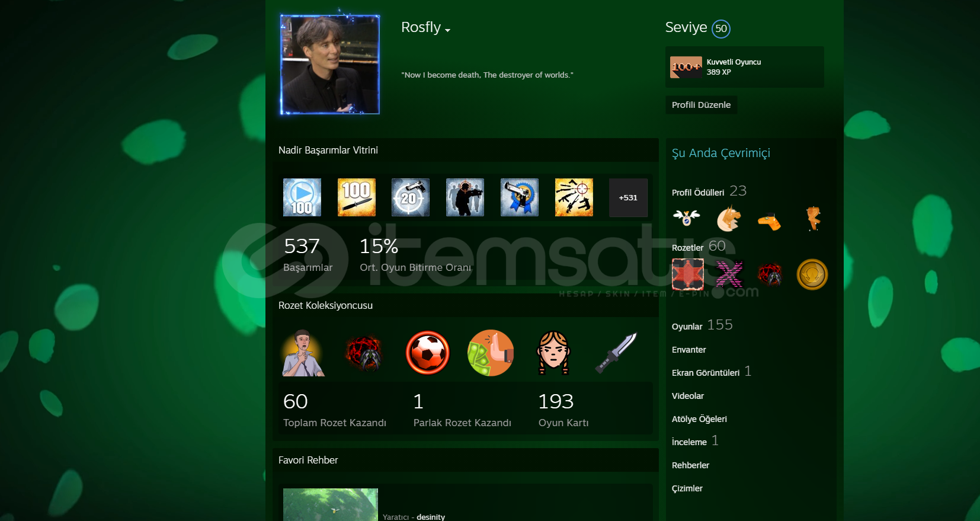Open Profil Ödülleri 23 link
This screenshot has height=521, width=980.
pos(709,191)
